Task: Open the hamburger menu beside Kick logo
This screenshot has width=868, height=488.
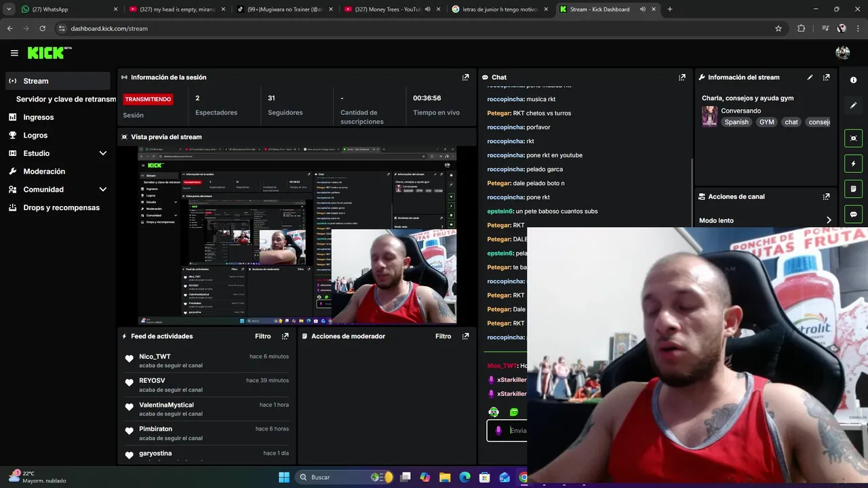Action: (14, 53)
